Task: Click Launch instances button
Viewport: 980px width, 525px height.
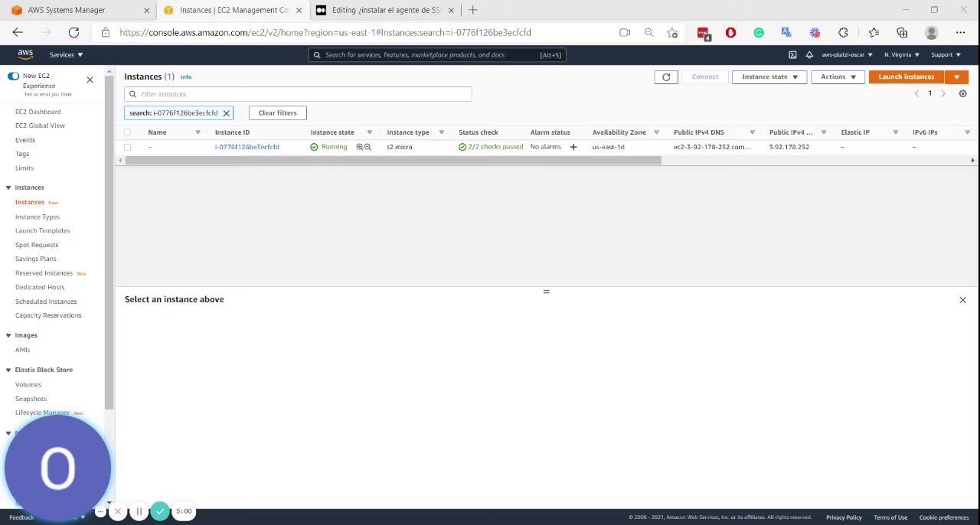Action: [x=906, y=77]
